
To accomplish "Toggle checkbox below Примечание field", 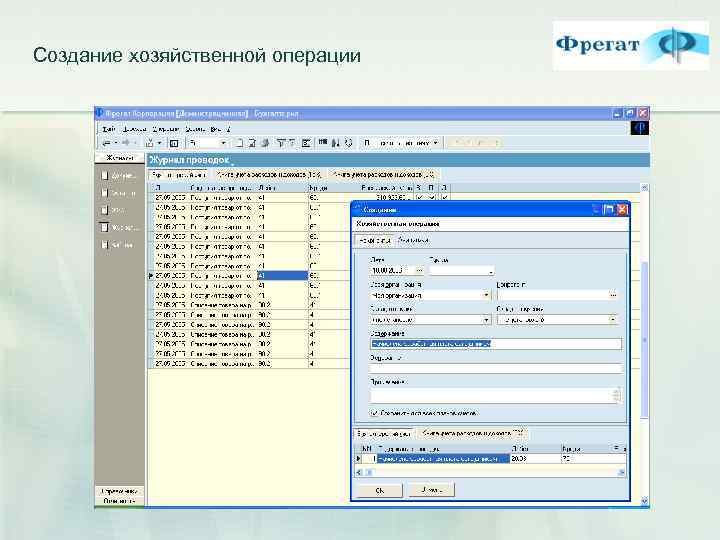I will [x=374, y=413].
